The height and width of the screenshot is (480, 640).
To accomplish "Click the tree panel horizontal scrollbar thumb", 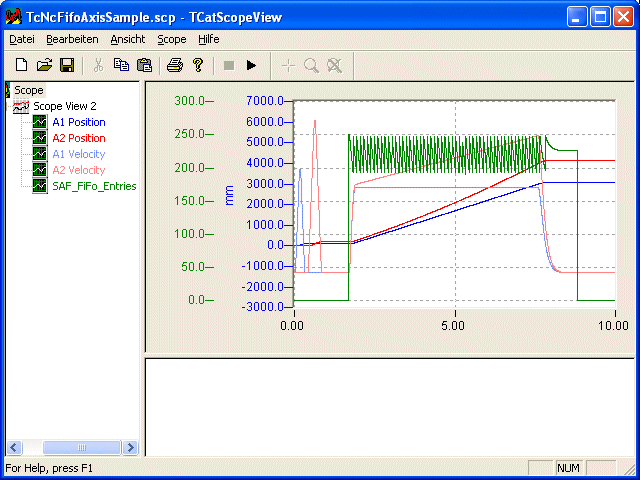I will click(82, 447).
